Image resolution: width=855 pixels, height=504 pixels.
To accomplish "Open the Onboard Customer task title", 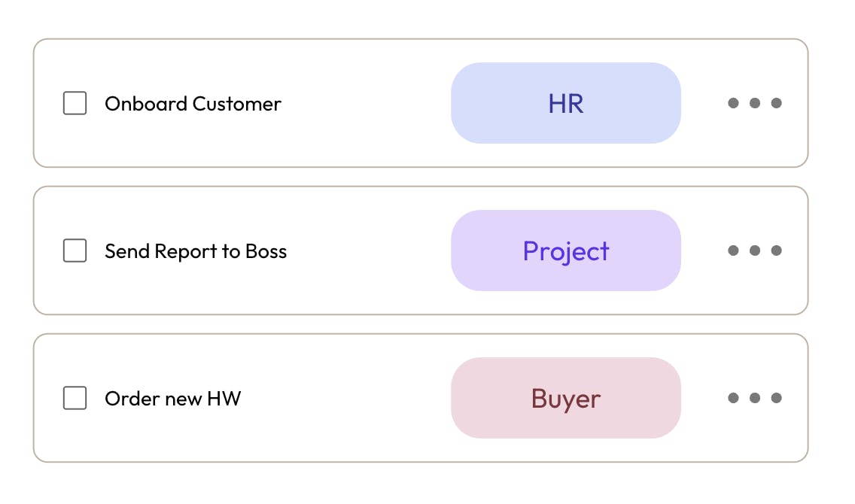I will click(x=193, y=104).
